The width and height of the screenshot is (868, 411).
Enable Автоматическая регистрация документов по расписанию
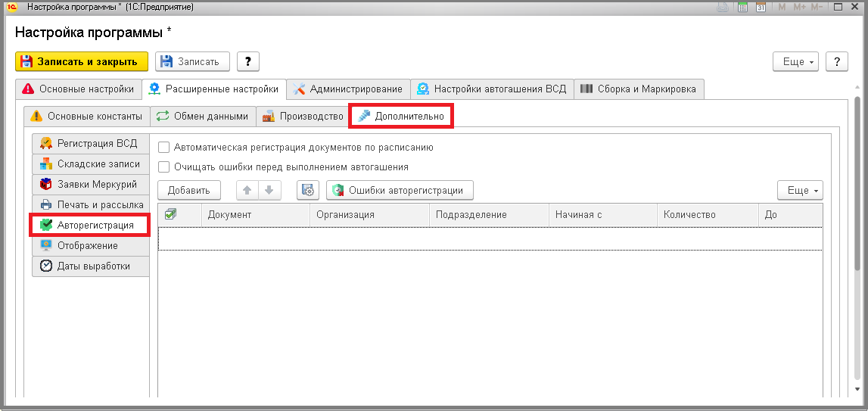(164, 148)
